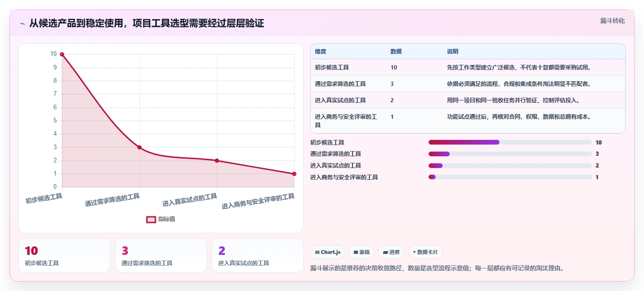Open the stat card showing 10
The height and width of the screenshot is (291, 644).
coord(64,255)
